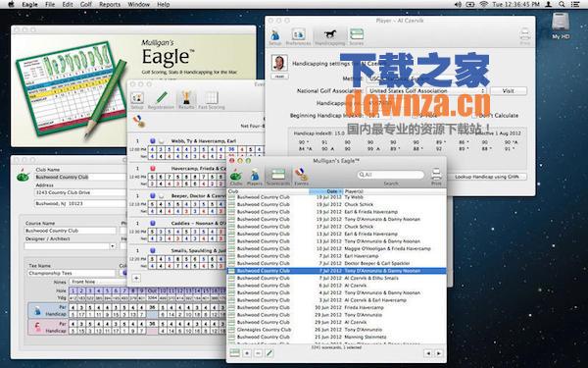The image size is (588, 368).
Task: Open Preferences in the Player window toolbar
Action: point(298,37)
